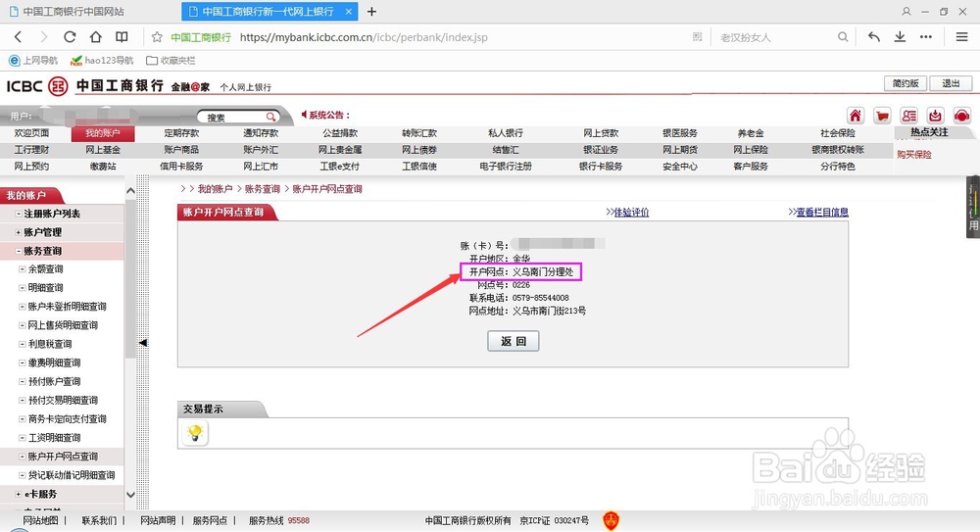Expand the e卡服务 sidebar section
Image resolution: width=980 pixels, height=532 pixels.
(19, 494)
